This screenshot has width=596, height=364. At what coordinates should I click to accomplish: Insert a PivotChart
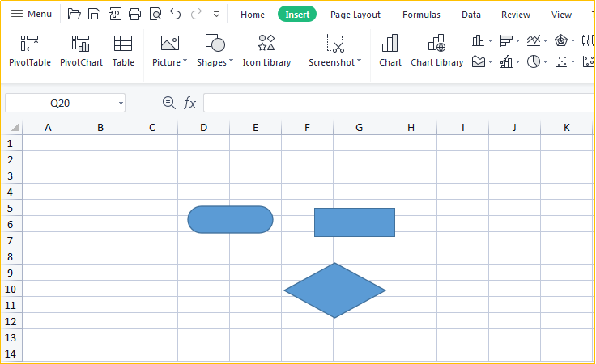click(x=81, y=51)
